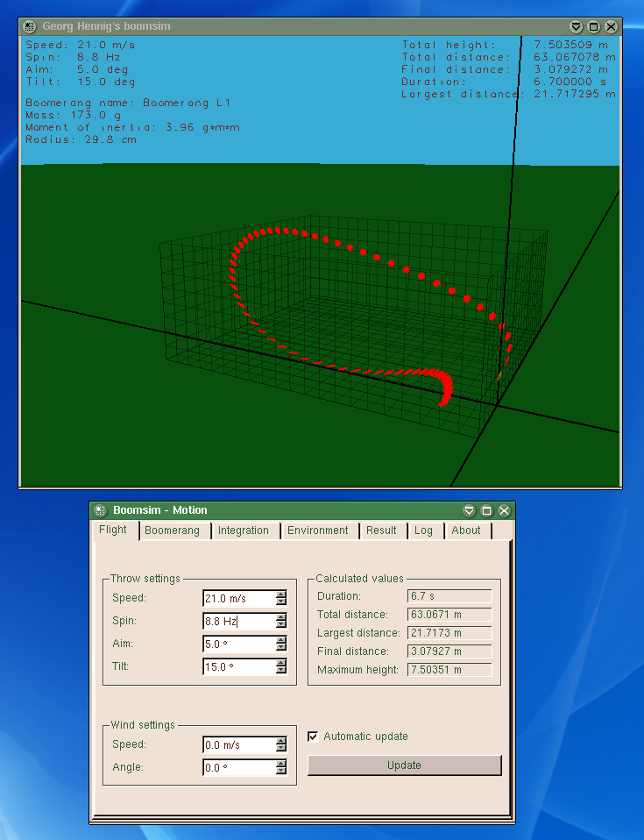Increase wind Speed using the up arrow

pyautogui.click(x=281, y=741)
